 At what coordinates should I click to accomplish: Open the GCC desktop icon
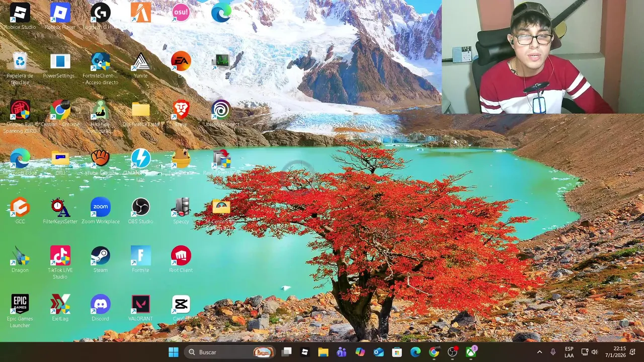20,208
